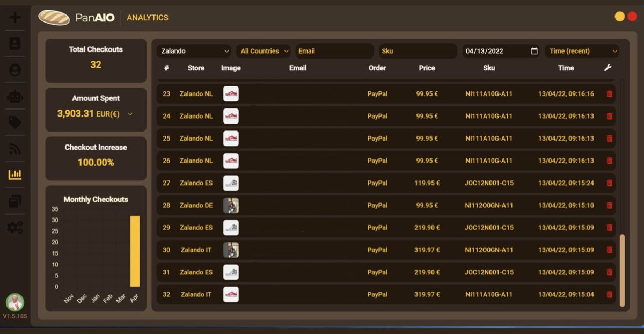Click the April bar in Monthly Checkouts
644x334 pixels.
[135, 251]
